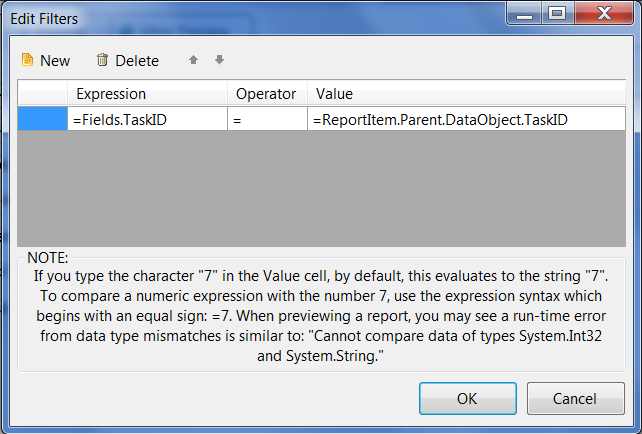The image size is (642, 434).
Task: Move the filter down with the down arrow
Action: pyautogui.click(x=219, y=60)
